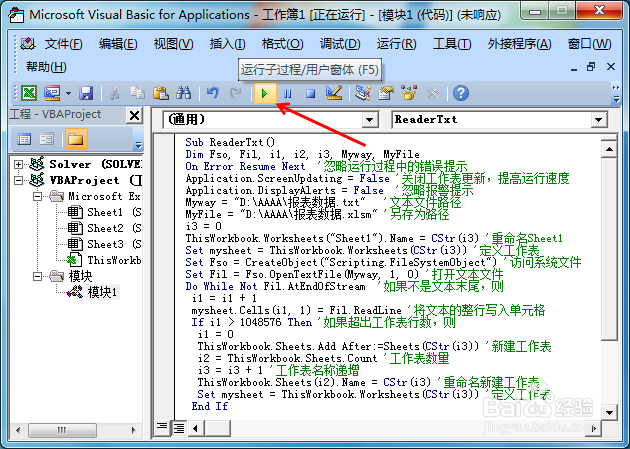Select Sheet3 in the project tree
This screenshot has height=449, width=630.
coord(104,244)
